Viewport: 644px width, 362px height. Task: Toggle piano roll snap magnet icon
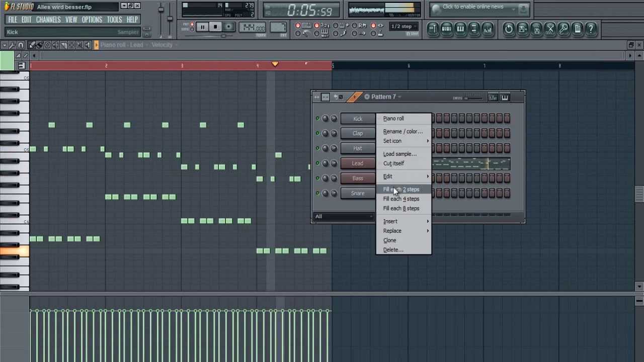point(21,45)
